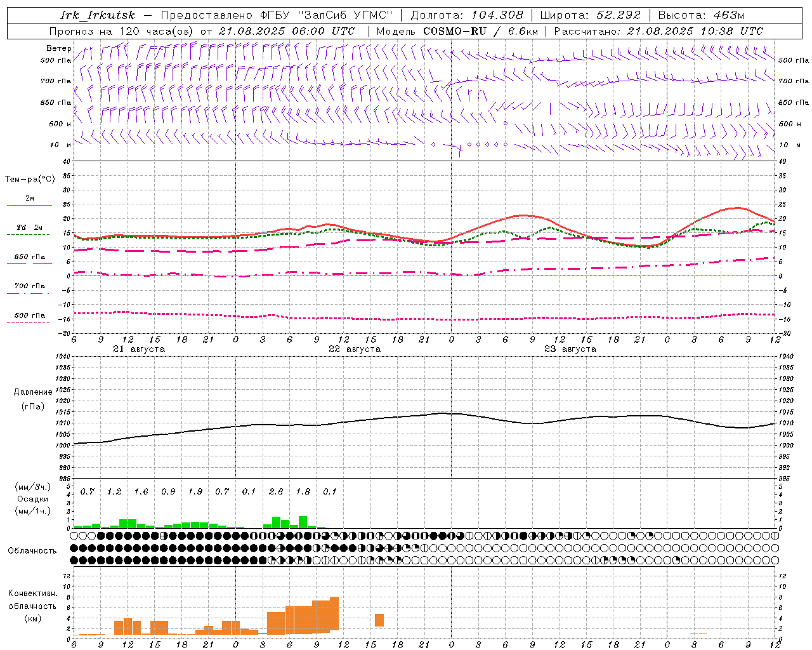This screenshot has width=812, height=650.
Task: Click the 'Давление' pressure panel label
Action: tap(33, 392)
